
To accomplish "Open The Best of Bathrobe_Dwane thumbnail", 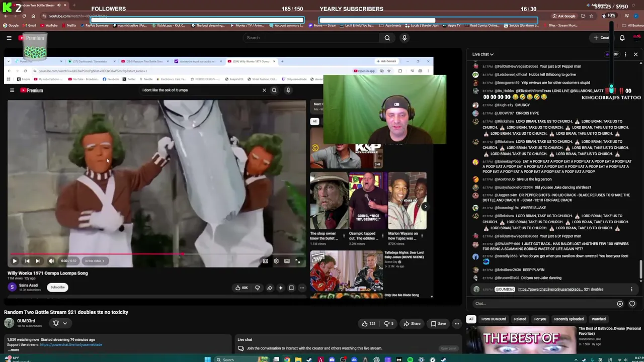I will (x=521, y=339).
